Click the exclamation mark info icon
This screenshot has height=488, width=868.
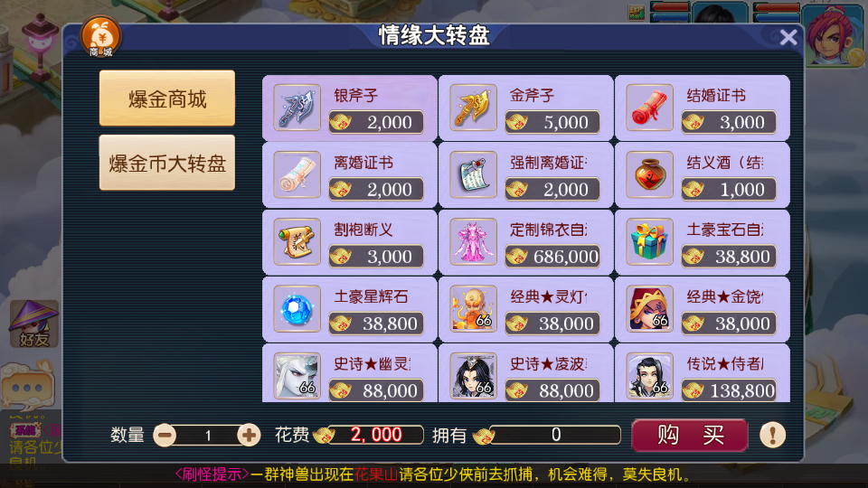[772, 435]
